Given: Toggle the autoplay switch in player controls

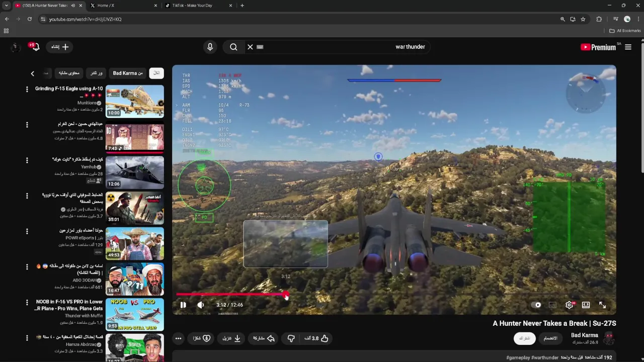Looking at the screenshot, I should pyautogui.click(x=537, y=305).
